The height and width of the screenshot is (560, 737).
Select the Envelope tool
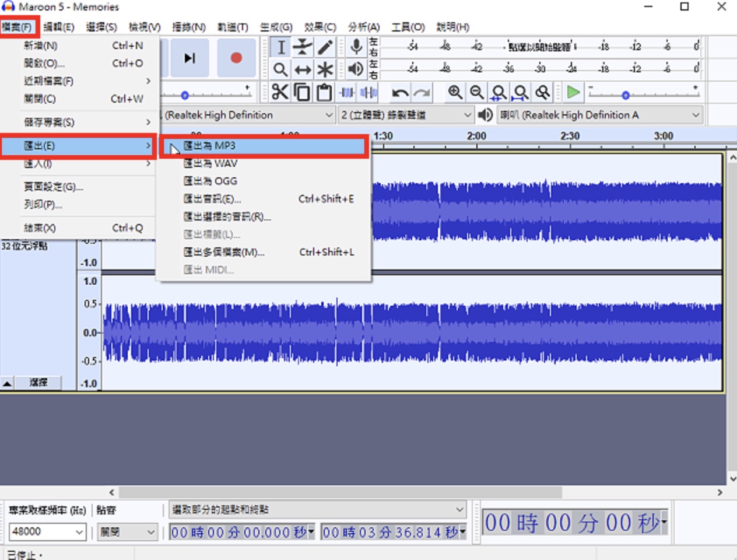point(303,47)
